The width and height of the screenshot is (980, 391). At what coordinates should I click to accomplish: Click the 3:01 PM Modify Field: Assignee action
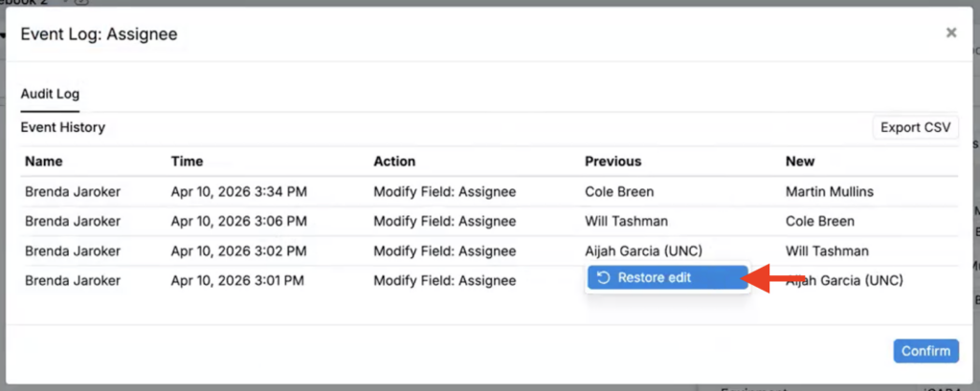click(x=444, y=281)
